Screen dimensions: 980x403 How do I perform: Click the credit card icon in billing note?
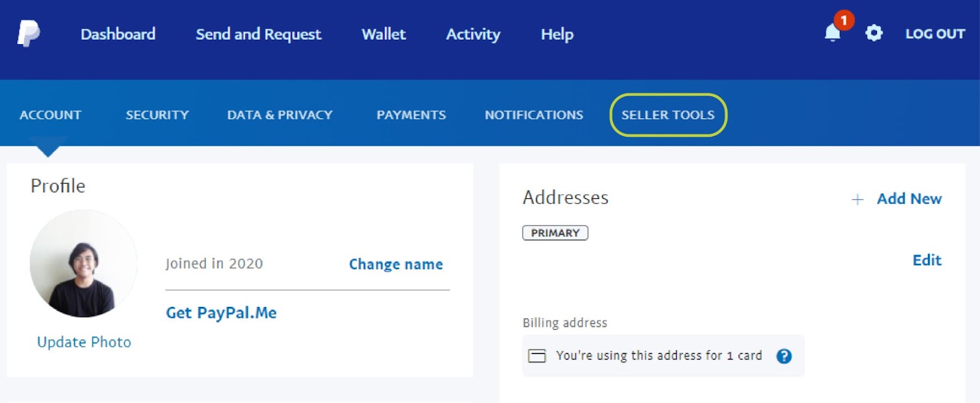(537, 356)
